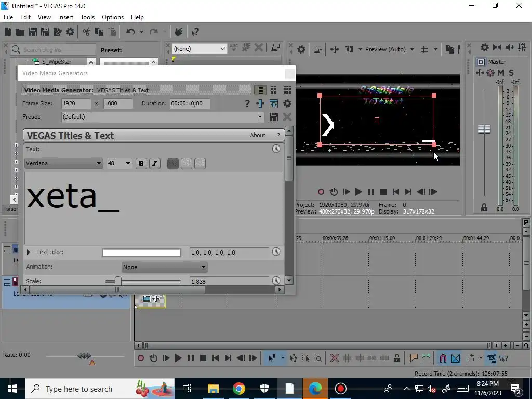Open project Properties gear in main toolbar
The height and width of the screenshot is (399, 532).
[70, 32]
